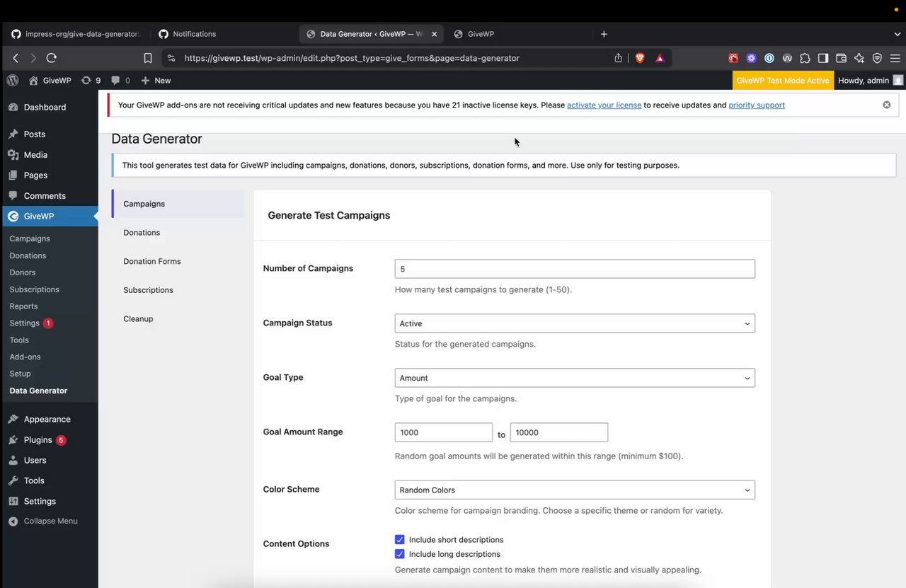Open the updates icon showing 9
The width and height of the screenshot is (906, 588).
[91, 81]
